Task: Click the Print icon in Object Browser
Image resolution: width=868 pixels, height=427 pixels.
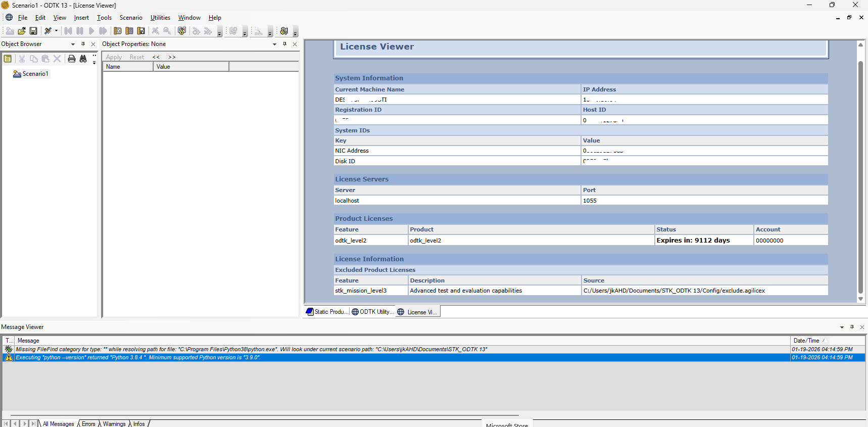Action: click(72, 59)
